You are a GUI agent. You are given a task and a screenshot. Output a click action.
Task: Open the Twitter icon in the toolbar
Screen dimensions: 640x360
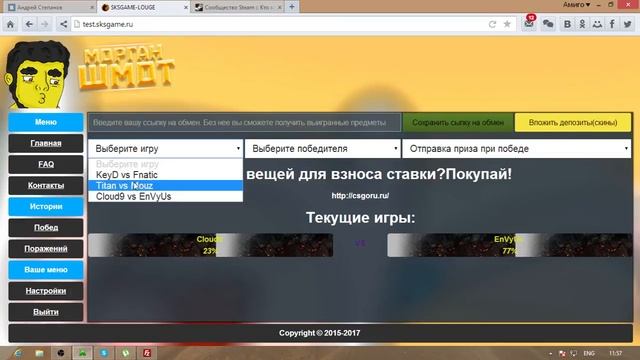point(627,24)
